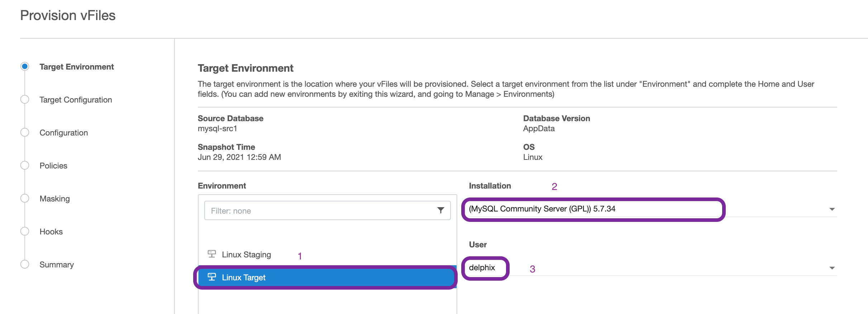This screenshot has width=868, height=314.
Task: Click the Policies step circle
Action: (x=25, y=166)
